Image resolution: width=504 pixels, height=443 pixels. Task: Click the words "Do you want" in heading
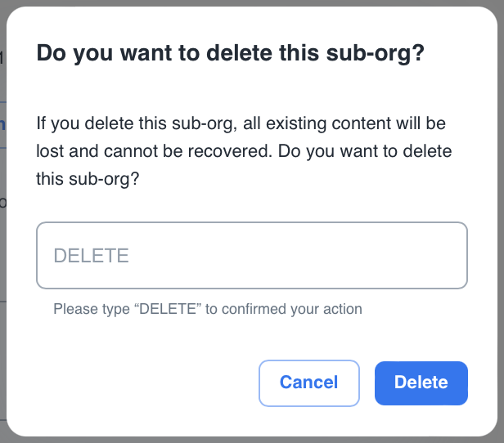pos(95,54)
